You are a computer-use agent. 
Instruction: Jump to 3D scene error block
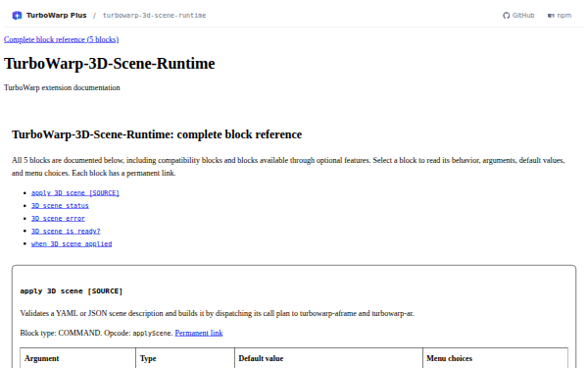pyautogui.click(x=58, y=219)
